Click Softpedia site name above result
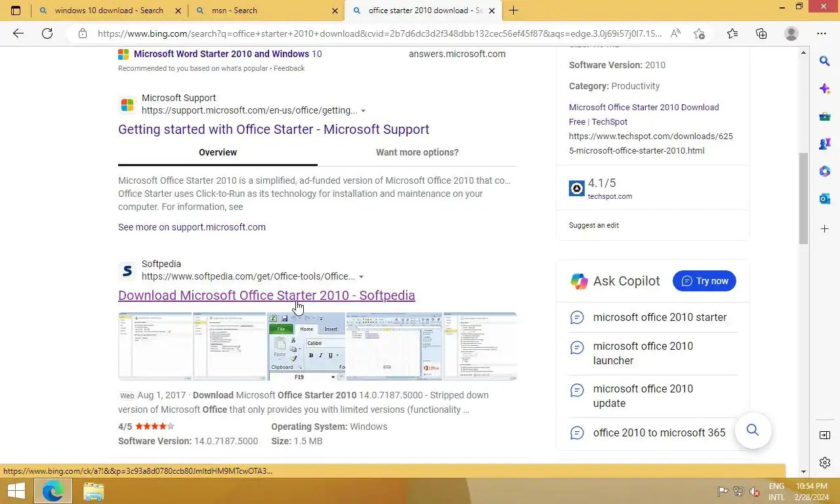 click(x=161, y=264)
